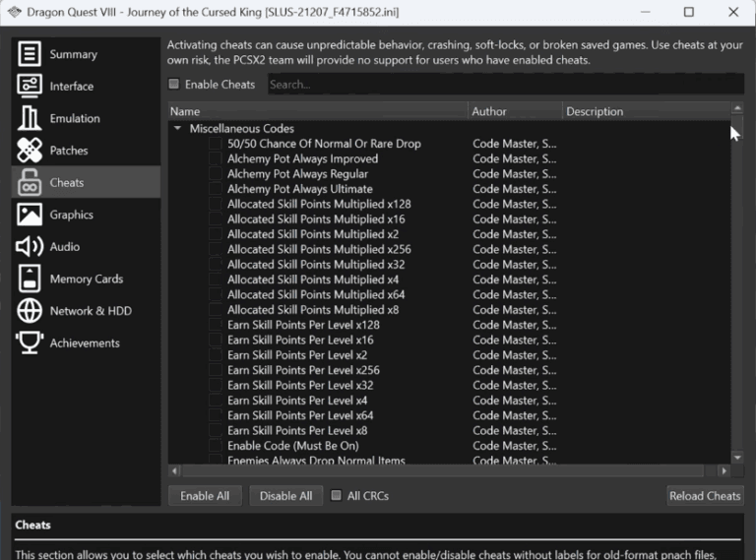
Task: Select Allocated Skill Points Multiplied x32 row
Action: coord(449,265)
